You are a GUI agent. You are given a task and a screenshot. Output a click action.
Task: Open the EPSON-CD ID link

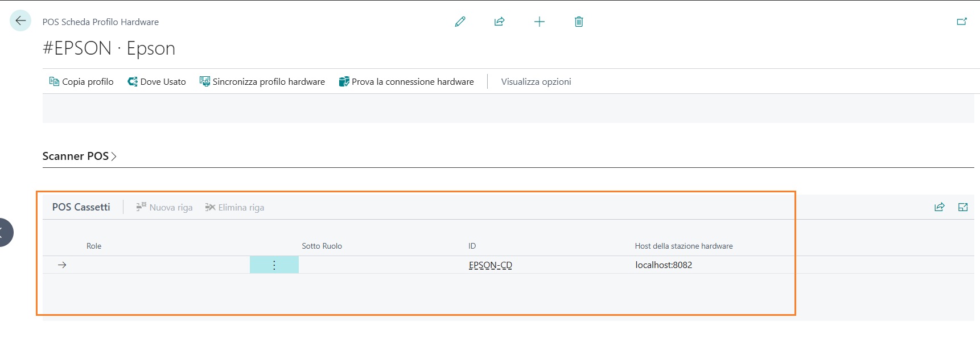pos(491,265)
